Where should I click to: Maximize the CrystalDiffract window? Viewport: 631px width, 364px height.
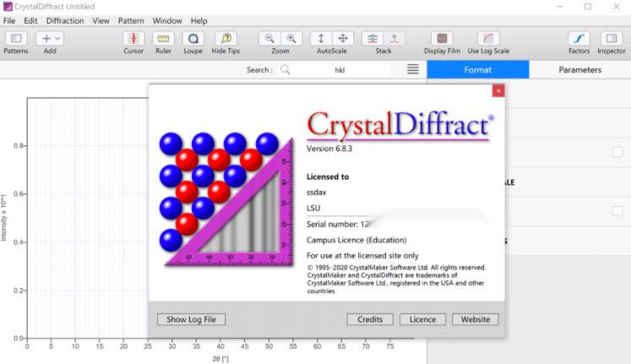coord(588,7)
